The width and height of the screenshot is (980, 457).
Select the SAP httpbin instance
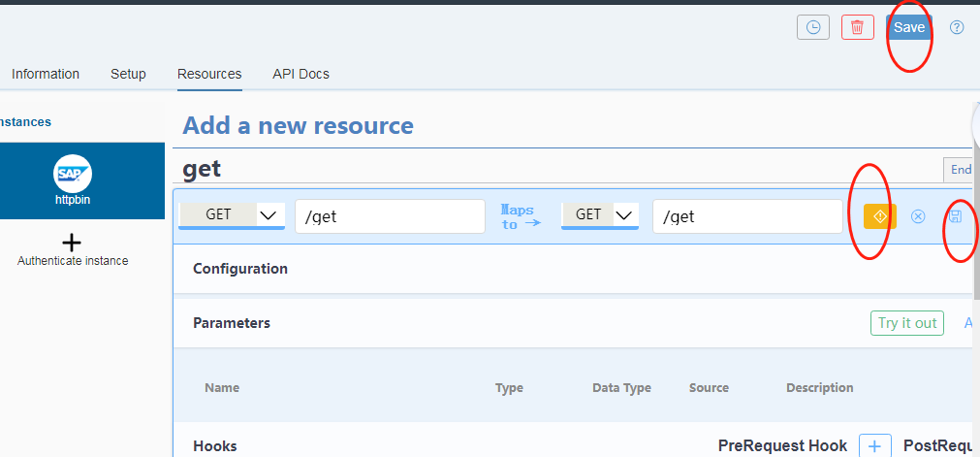point(72,180)
